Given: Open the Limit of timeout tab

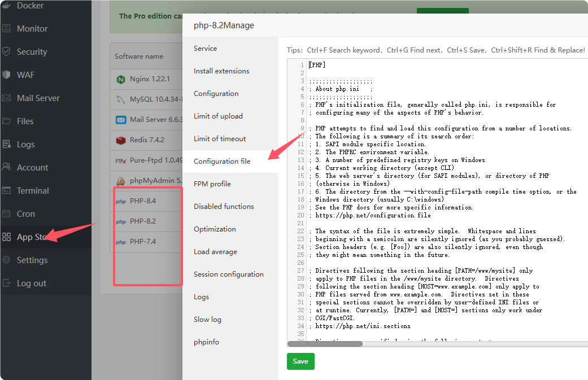Looking at the screenshot, I should pos(230,139).
